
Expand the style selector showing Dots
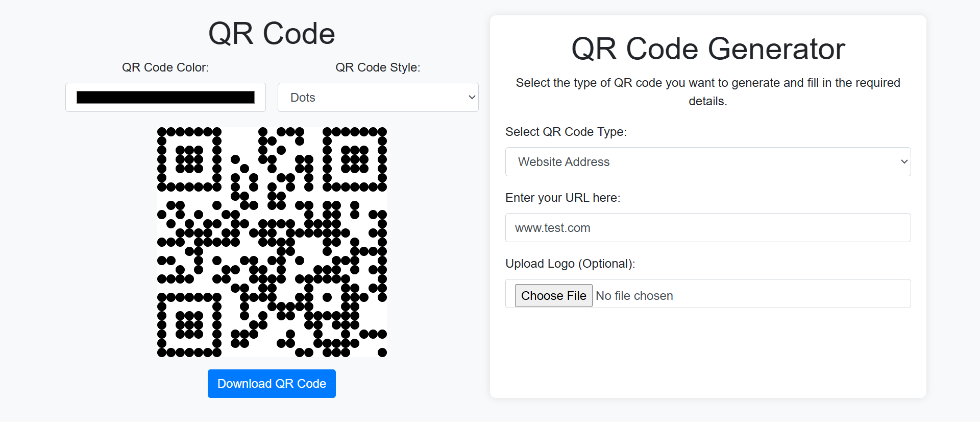coord(378,97)
